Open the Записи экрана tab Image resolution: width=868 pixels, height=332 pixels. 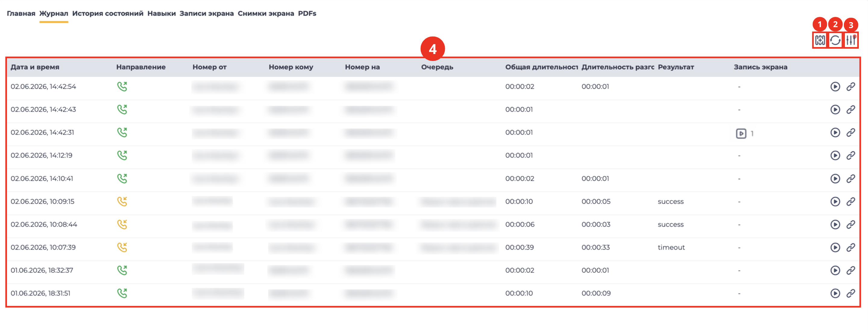point(206,14)
